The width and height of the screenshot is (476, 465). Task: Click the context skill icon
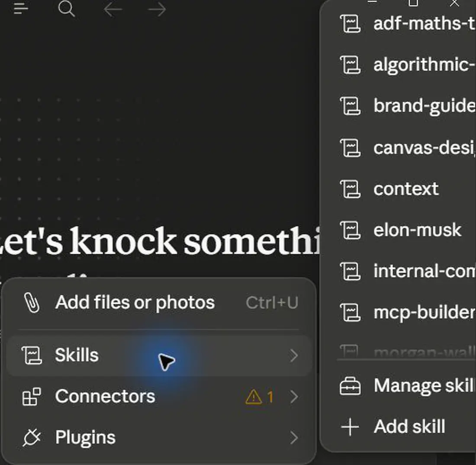pos(351,189)
